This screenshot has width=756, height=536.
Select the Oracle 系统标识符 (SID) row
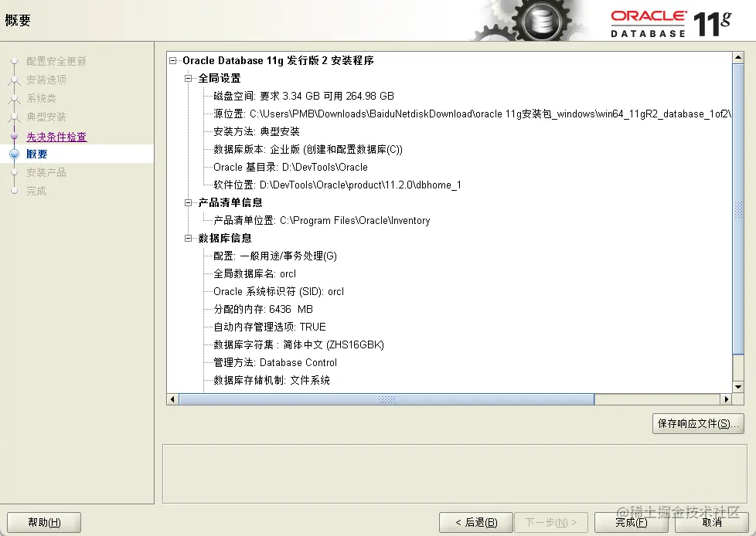(x=279, y=292)
